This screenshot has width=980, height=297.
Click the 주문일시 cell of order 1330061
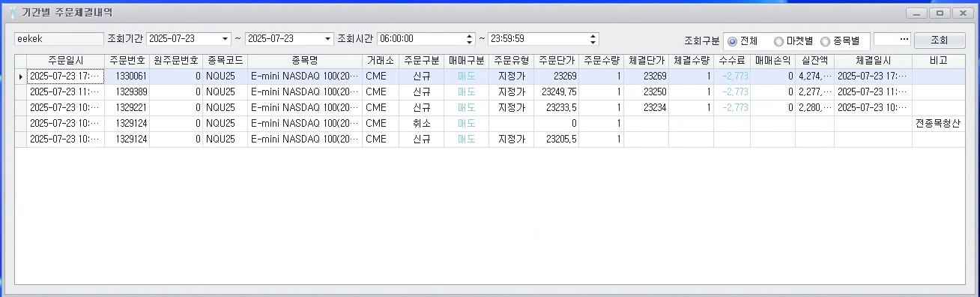point(65,76)
